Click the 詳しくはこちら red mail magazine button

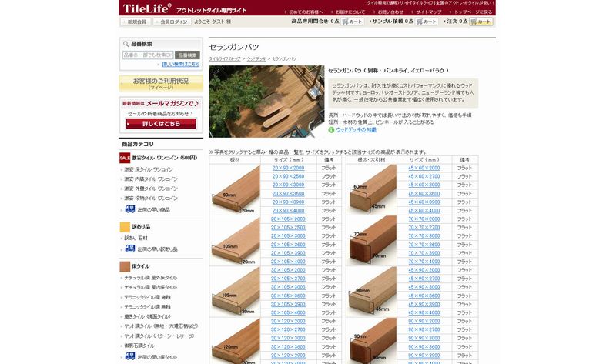160,123
